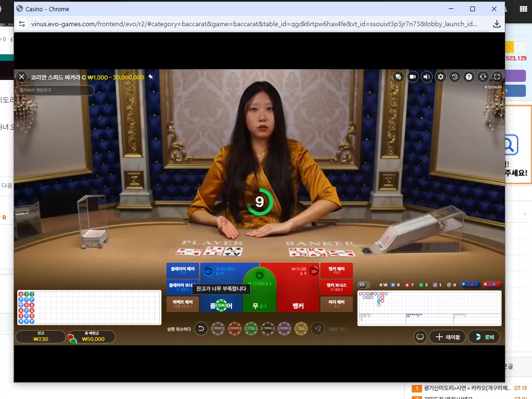Click the 잔고 ₩230 balance display
Screen dimensions: 532x399
[41, 337]
